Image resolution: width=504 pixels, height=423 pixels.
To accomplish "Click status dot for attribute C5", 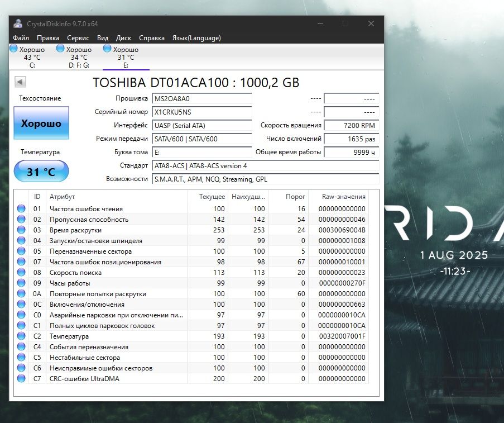I will coord(21,357).
